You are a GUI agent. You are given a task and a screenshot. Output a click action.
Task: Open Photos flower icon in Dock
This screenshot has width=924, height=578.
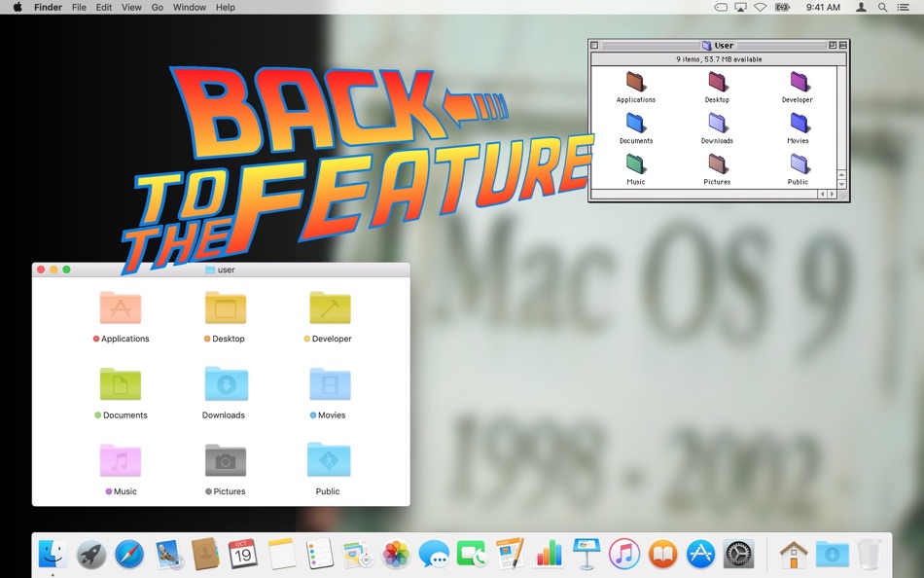396,554
